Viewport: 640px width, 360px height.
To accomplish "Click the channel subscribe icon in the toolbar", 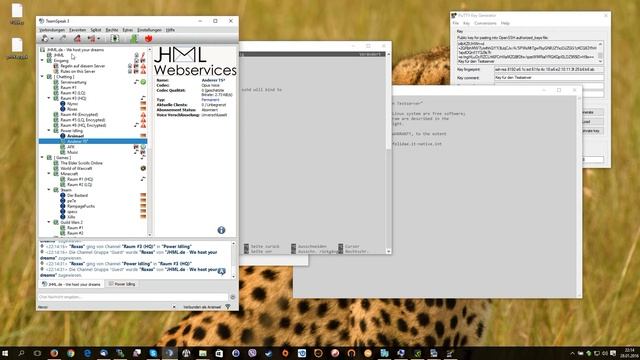I will [115, 39].
